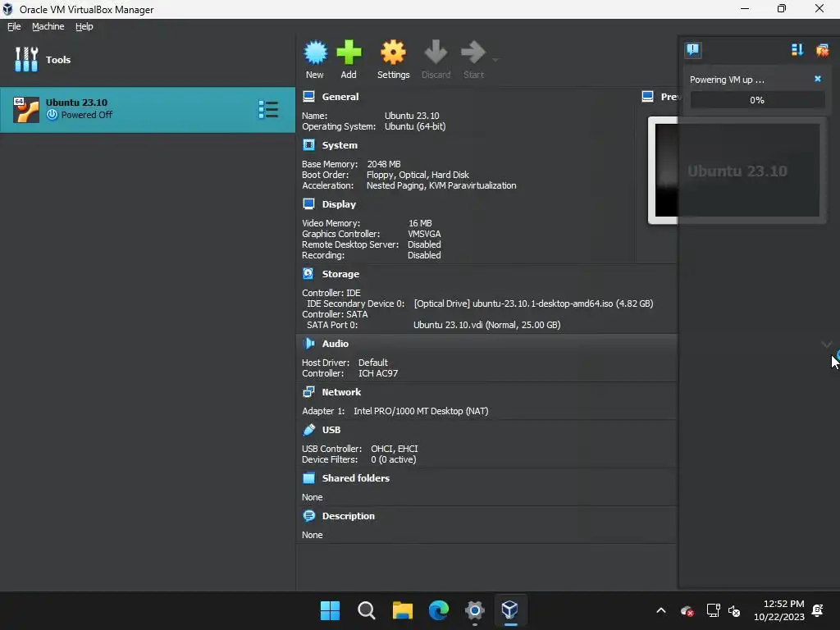840x630 pixels.
Task: Click the System section chip icon
Action: (308, 144)
